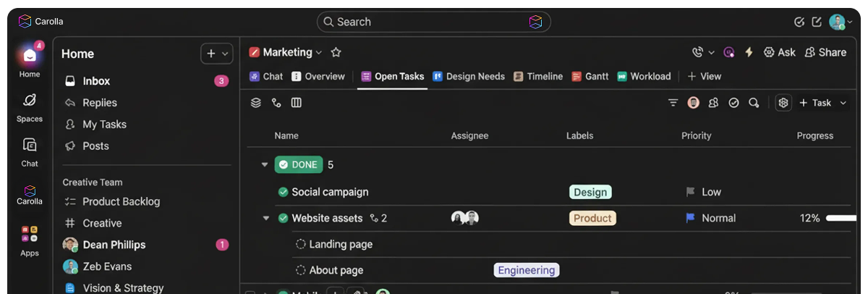Switch to the Overview tab
The image size is (868, 294).
pos(318,76)
